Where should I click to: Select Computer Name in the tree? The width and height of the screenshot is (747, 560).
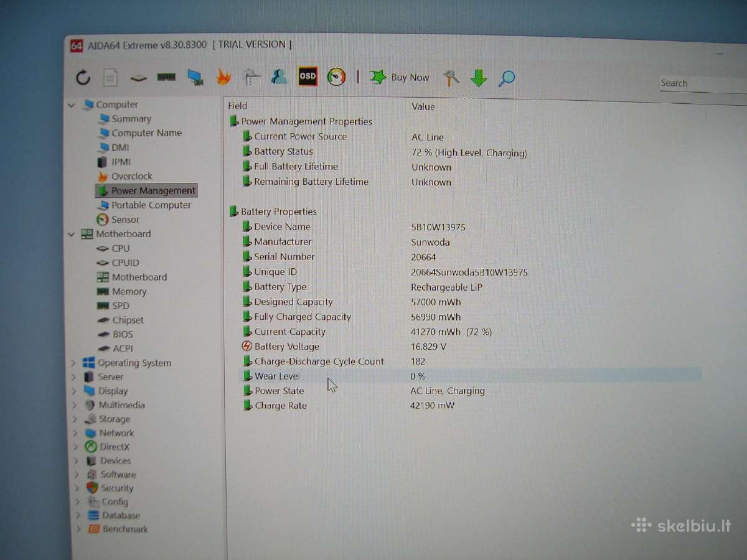140,133
